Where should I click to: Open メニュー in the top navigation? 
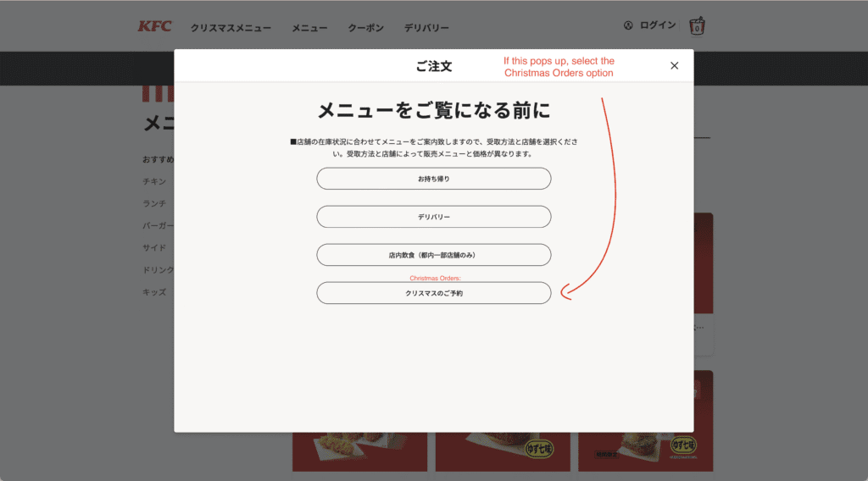point(309,28)
